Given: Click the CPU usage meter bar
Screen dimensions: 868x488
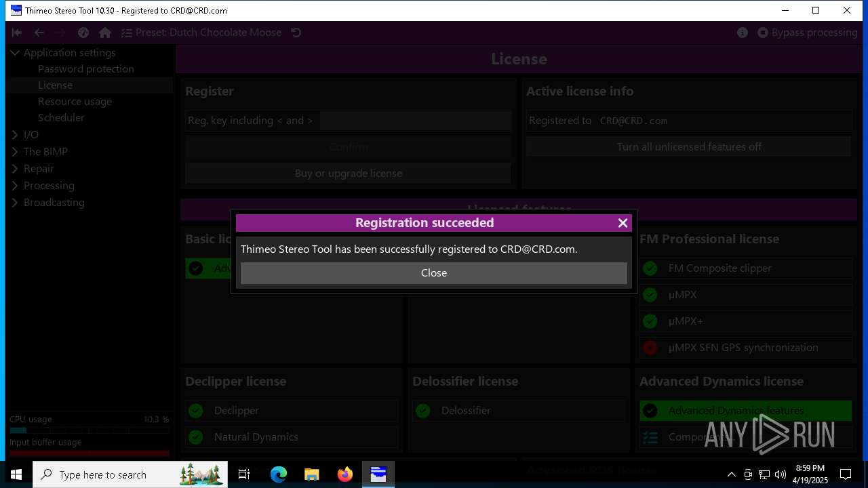Looking at the screenshot, I should point(89,430).
